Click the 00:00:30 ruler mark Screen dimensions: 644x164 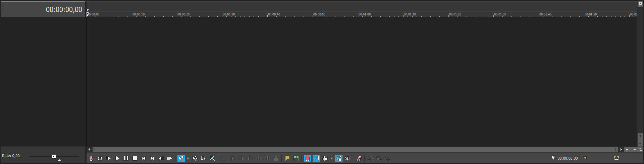(x=229, y=14)
